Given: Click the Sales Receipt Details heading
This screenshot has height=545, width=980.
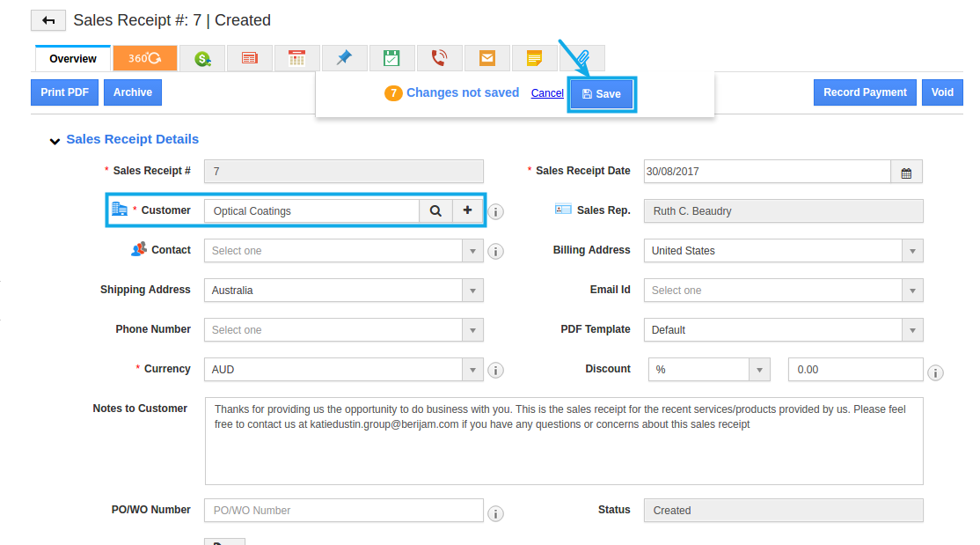Looking at the screenshot, I should (133, 139).
